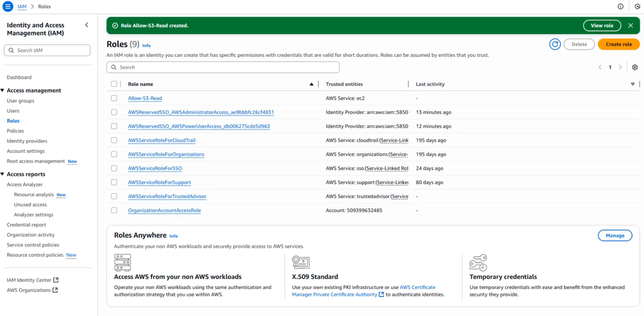644x316 pixels.
Task: Open table preferences gear icon
Action: [635, 67]
